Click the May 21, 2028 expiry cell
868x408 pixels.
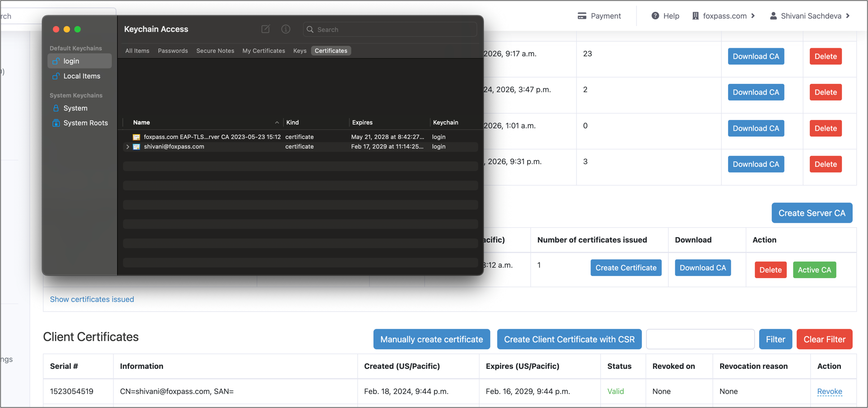(x=388, y=137)
